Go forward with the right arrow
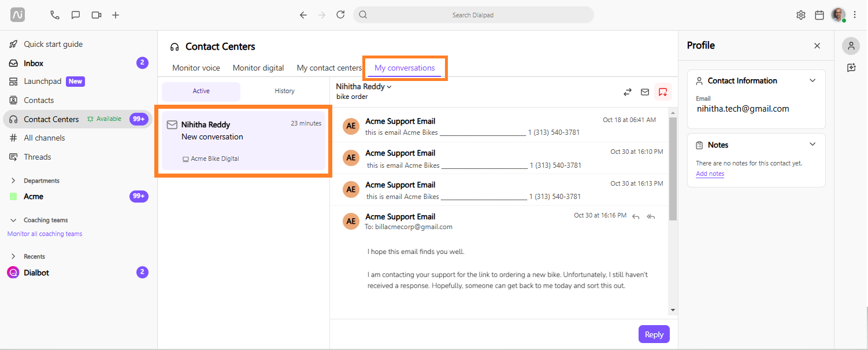The height and width of the screenshot is (350, 868). pos(322,15)
